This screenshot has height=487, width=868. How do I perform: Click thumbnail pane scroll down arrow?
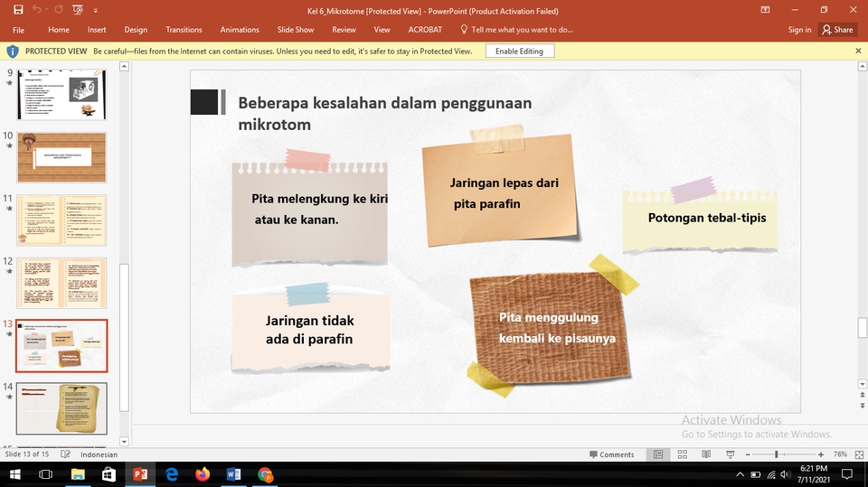124,442
